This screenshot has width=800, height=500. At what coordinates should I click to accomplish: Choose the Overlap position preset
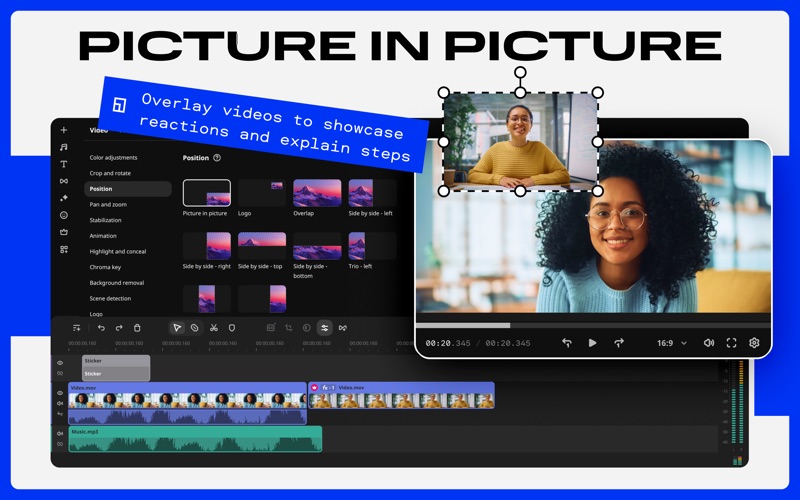click(317, 193)
